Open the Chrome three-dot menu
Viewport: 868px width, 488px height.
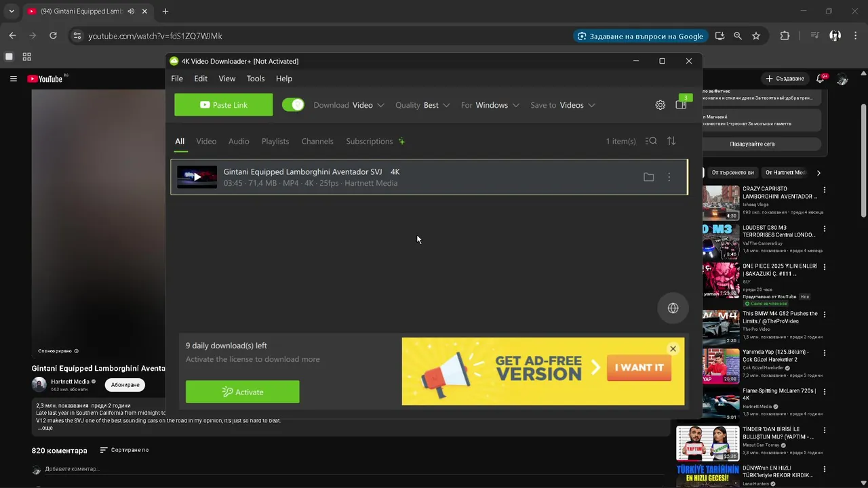[x=855, y=36]
